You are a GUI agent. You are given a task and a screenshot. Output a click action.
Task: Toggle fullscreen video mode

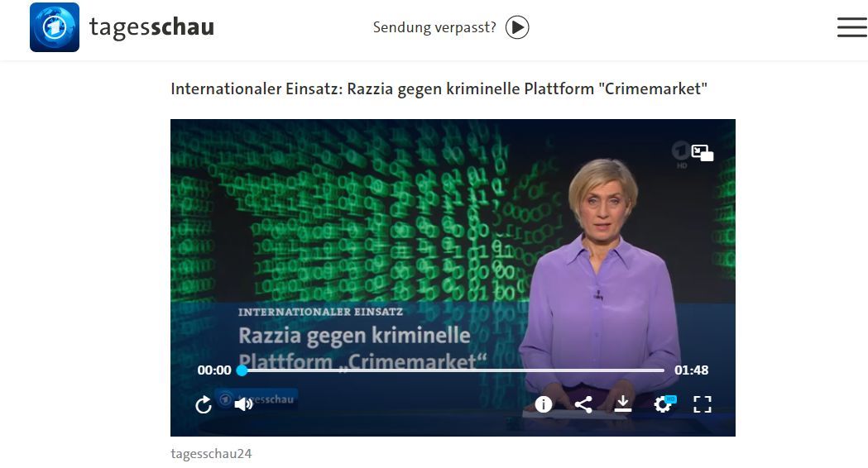(703, 404)
